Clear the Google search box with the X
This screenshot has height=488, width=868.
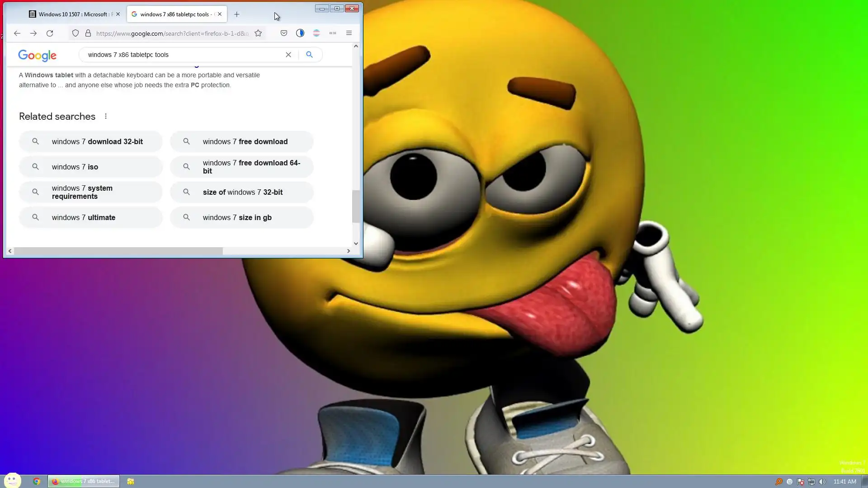(x=288, y=55)
